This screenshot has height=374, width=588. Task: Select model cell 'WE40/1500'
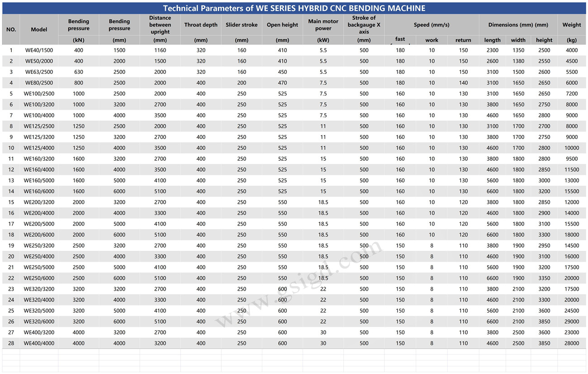click(39, 50)
